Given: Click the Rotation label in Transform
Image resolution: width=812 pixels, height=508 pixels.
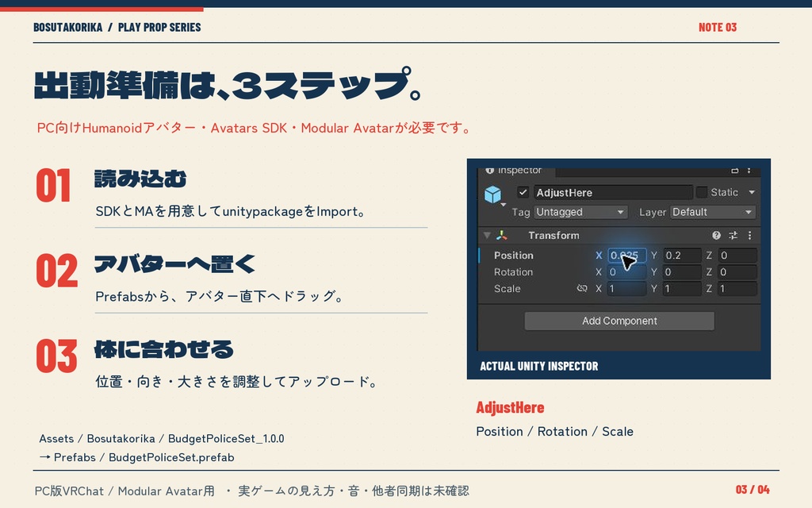Looking at the screenshot, I should [x=513, y=272].
